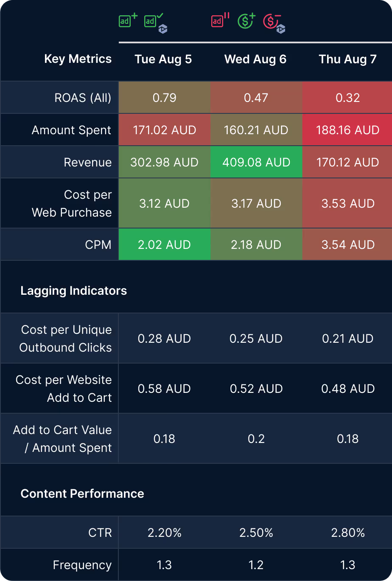Viewport: 392px width, 581px height.
Task: Click the Revenue cell showing 409.08 AUD
Action: (256, 162)
